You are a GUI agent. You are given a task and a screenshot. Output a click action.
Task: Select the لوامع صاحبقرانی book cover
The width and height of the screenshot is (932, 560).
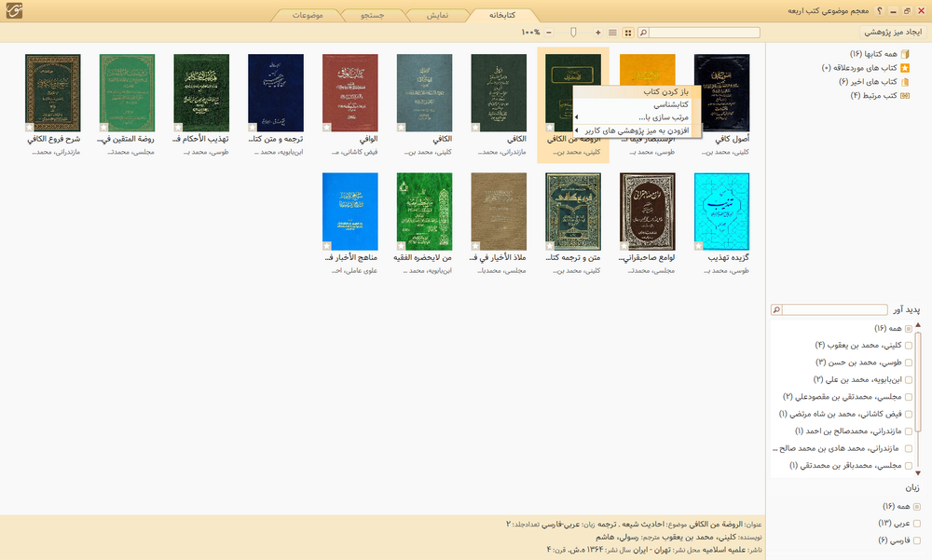pyautogui.click(x=648, y=212)
